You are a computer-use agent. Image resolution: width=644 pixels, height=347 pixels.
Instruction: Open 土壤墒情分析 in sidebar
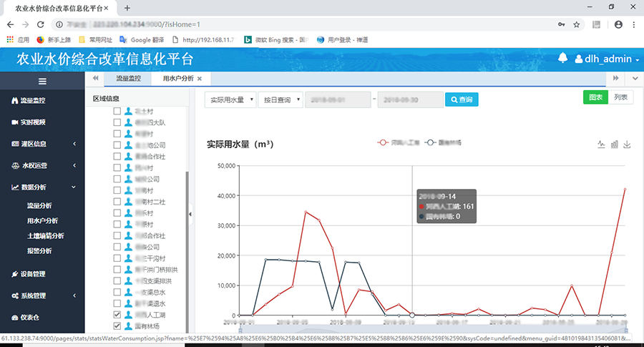pyautogui.click(x=45, y=236)
